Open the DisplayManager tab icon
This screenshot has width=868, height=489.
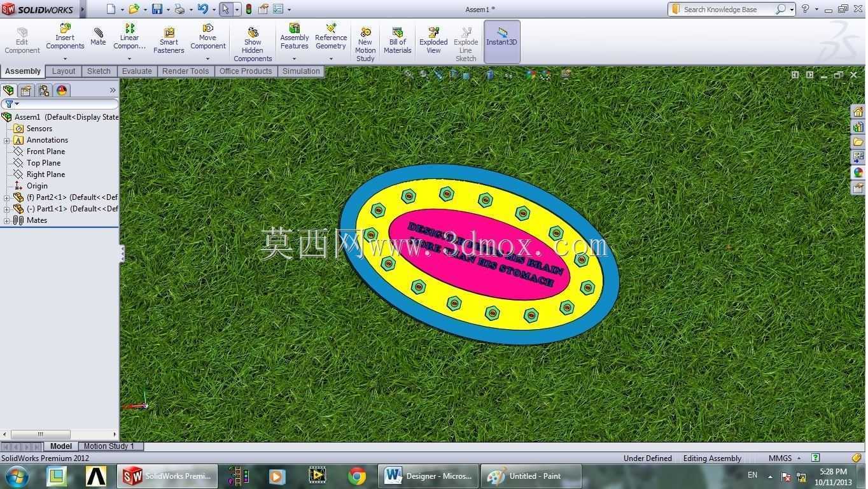click(62, 90)
